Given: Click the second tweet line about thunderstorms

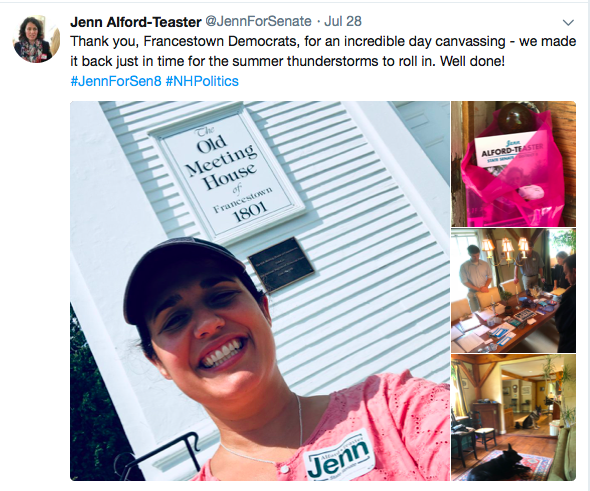Looking at the screenshot, I should 287,61.
